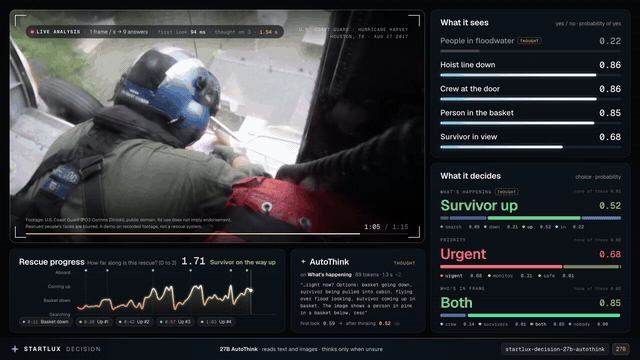This screenshot has height=360, width=640.
Task: Click the 'Survivor up' decision heading
Action: (479, 205)
